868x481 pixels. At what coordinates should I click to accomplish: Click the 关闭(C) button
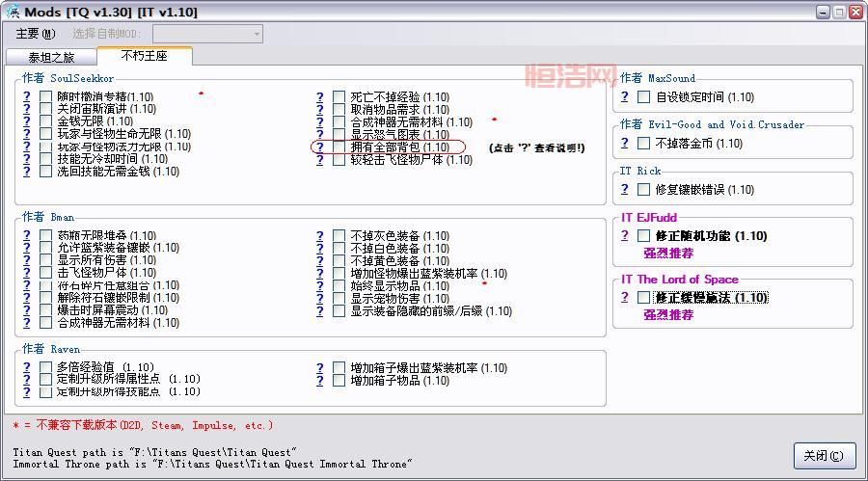click(x=824, y=456)
